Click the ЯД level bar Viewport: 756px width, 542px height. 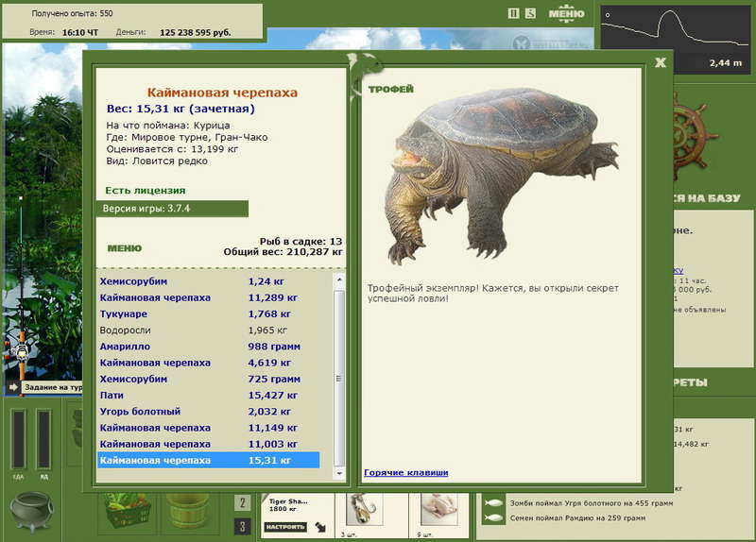tap(43, 438)
